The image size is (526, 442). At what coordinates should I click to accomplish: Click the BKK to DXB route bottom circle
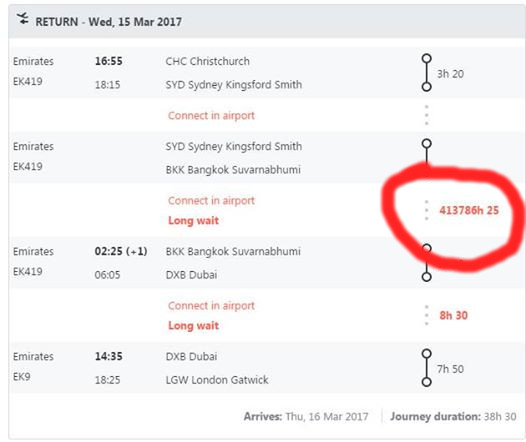pos(426,277)
